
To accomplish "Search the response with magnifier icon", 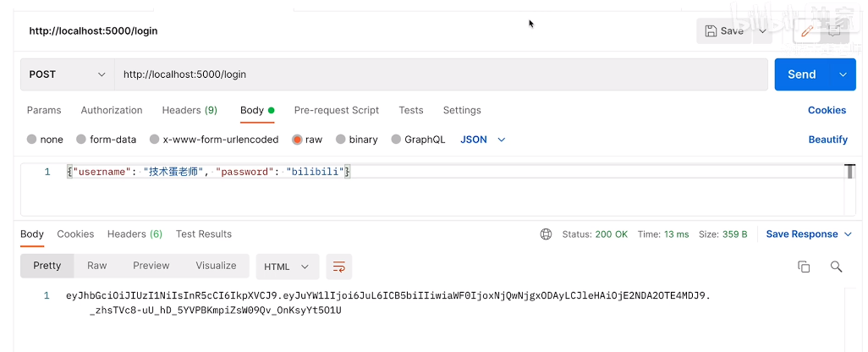I will 836,267.
